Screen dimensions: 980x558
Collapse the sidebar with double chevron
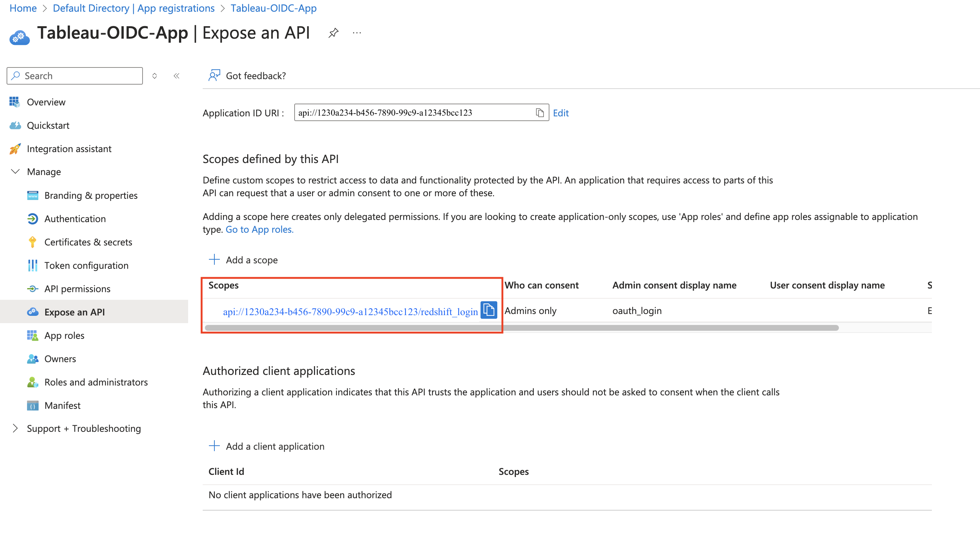coord(176,76)
